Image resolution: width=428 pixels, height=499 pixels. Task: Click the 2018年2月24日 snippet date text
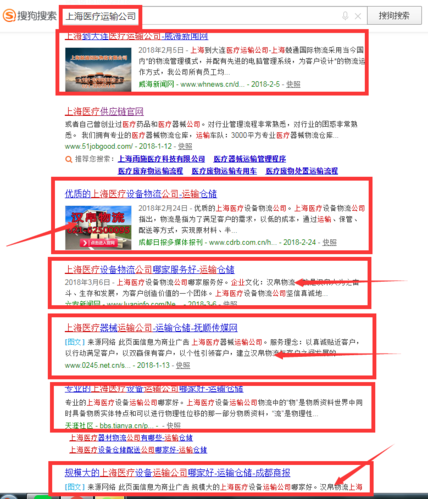163,208
